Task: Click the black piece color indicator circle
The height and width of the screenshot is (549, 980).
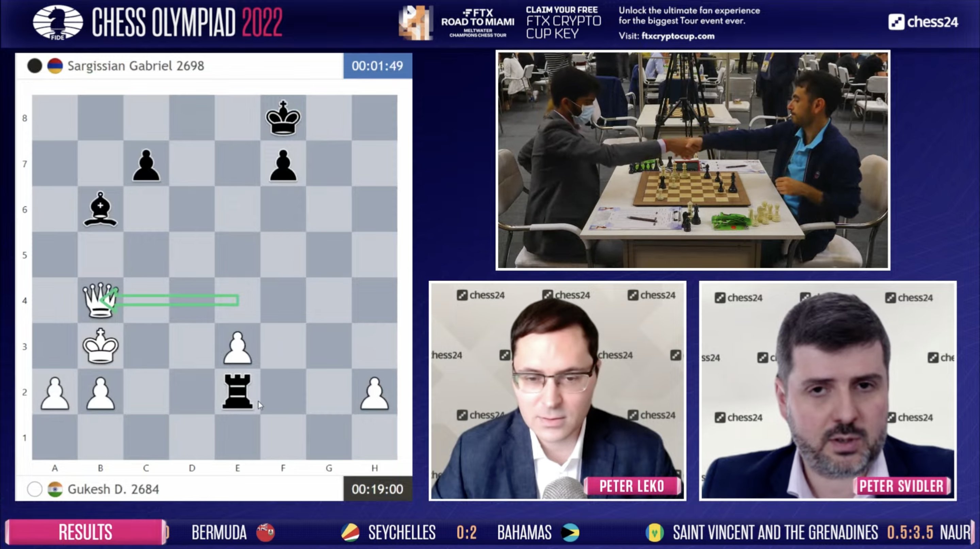Action: (x=35, y=66)
